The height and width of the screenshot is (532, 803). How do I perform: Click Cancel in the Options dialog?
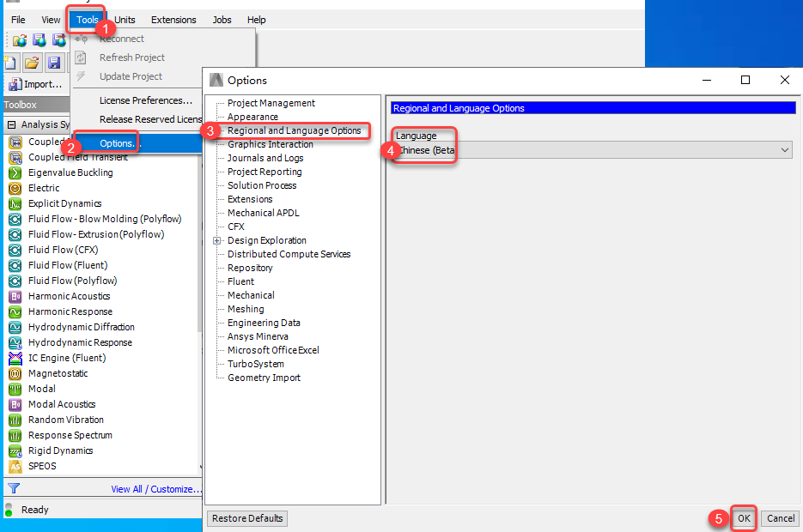pos(781,518)
